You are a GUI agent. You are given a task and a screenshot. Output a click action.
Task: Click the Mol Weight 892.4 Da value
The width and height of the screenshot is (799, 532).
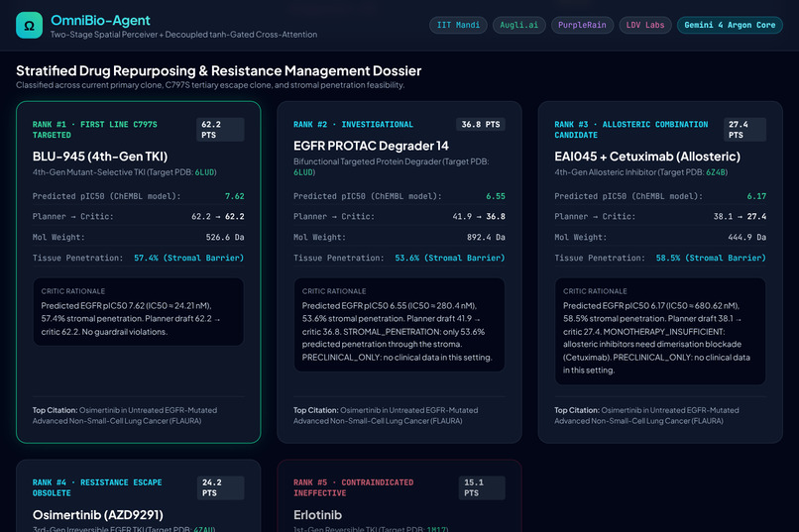pyautogui.click(x=486, y=237)
